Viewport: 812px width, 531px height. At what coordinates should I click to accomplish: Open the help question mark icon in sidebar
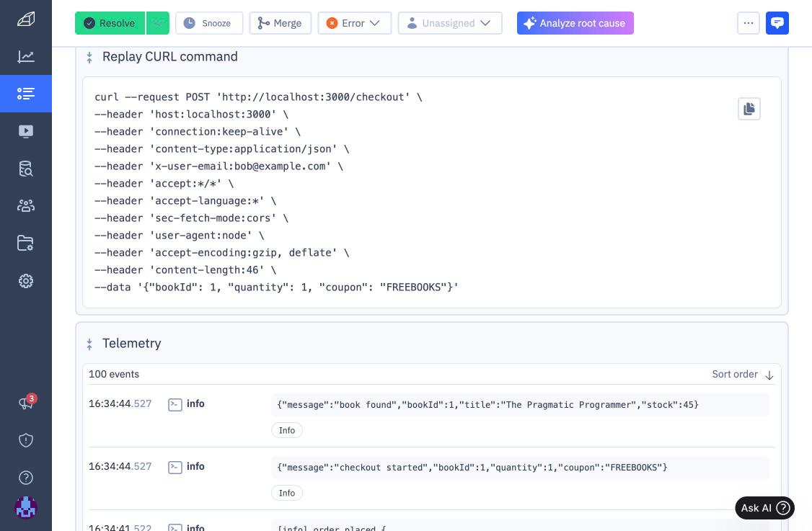(x=26, y=478)
